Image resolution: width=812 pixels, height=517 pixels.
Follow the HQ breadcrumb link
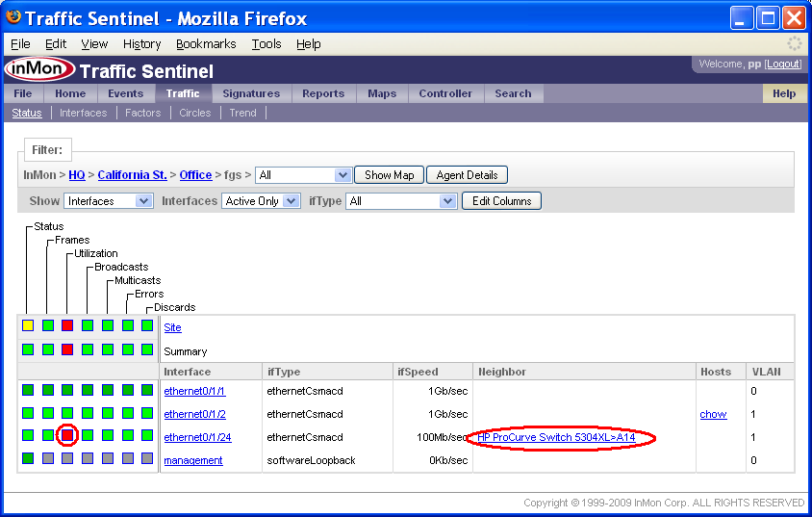77,175
